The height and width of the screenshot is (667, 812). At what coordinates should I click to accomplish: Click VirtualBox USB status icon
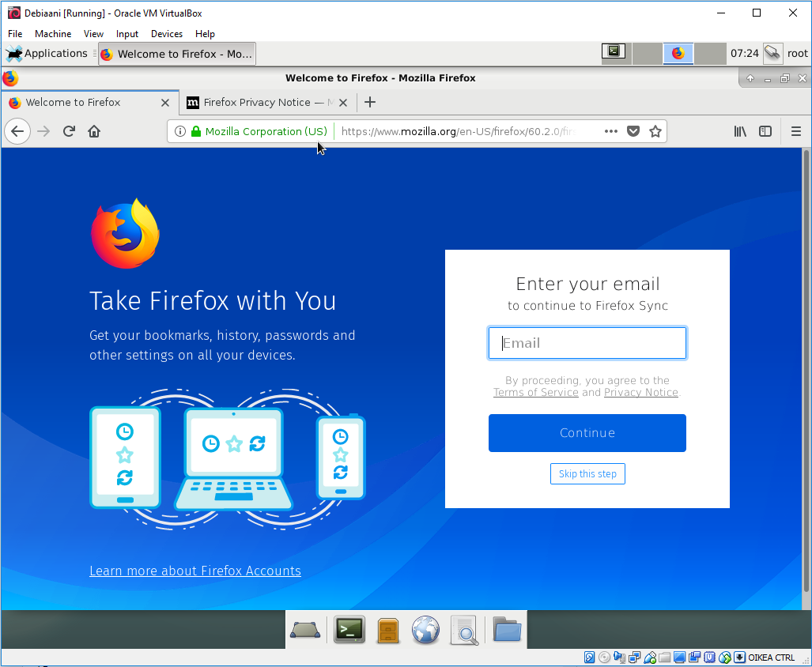tap(649, 658)
